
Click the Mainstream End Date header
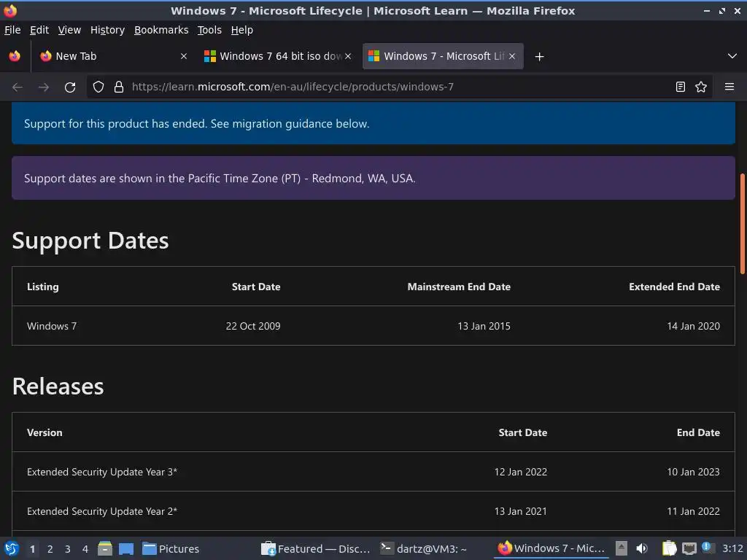(459, 287)
